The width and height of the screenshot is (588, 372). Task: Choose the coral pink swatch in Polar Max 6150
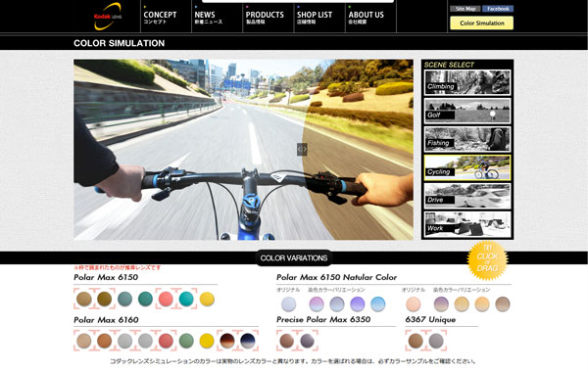(x=166, y=299)
